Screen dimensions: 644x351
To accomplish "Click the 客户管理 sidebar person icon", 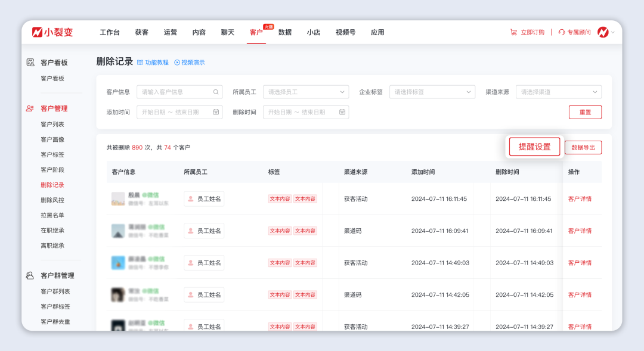I will [29, 108].
